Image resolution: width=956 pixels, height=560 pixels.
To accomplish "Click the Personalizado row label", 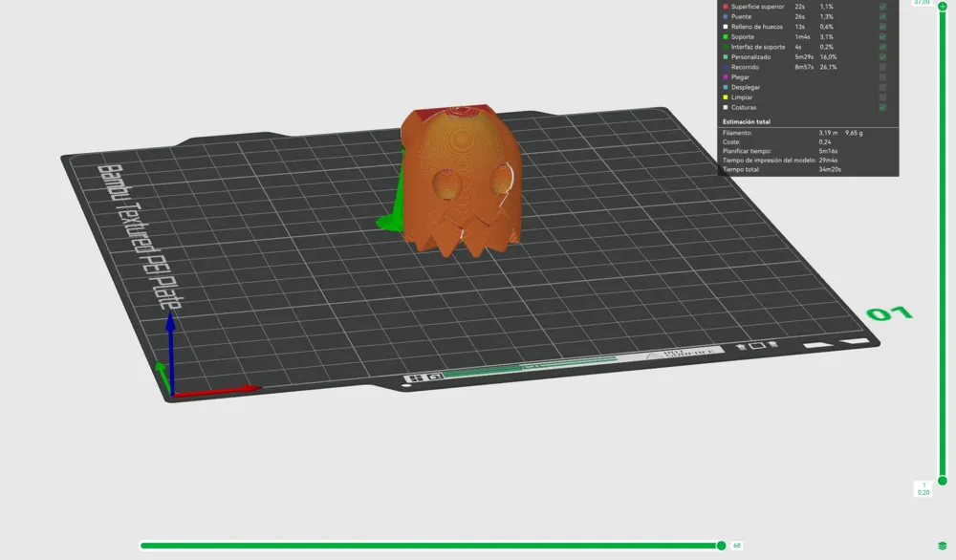I will click(x=750, y=56).
